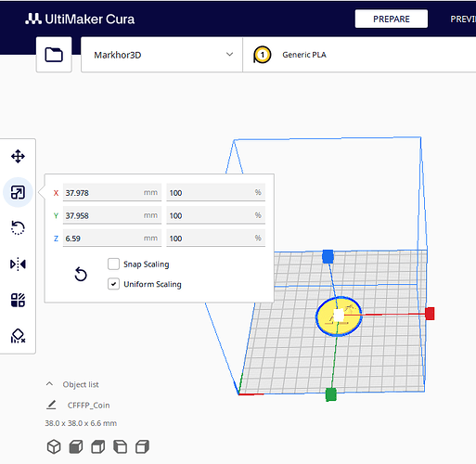Image resolution: width=476 pixels, height=464 pixels.
Task: Edit Y size in mm field
Action: 112,215
